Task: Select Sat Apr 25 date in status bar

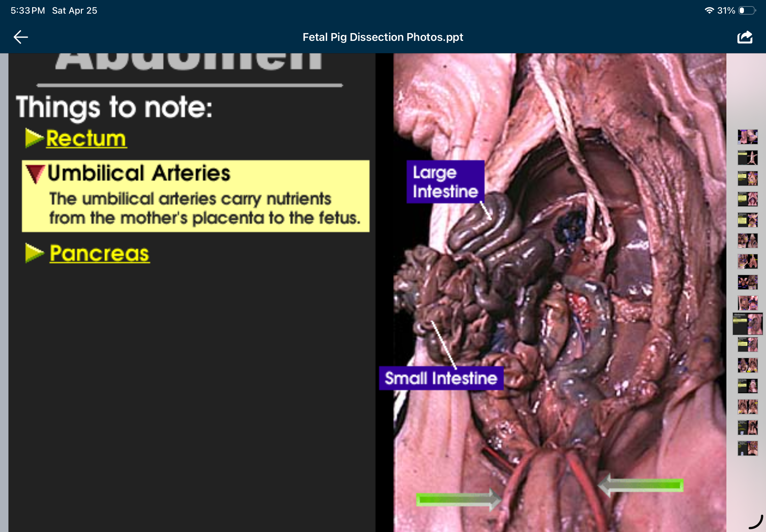Action: [x=74, y=10]
